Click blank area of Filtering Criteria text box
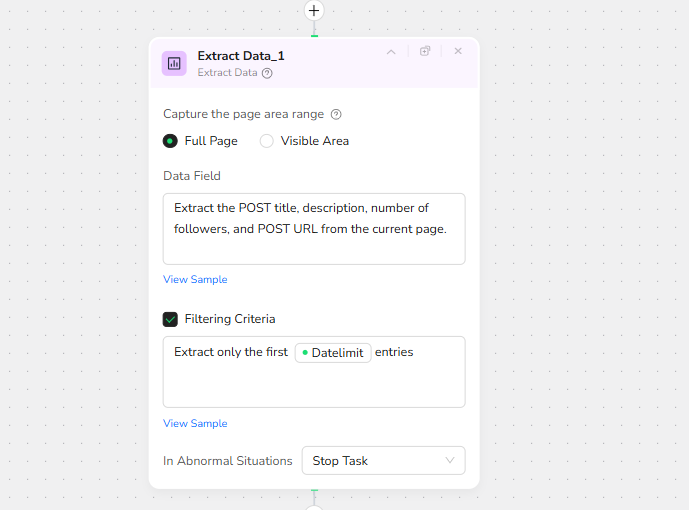 (314, 385)
